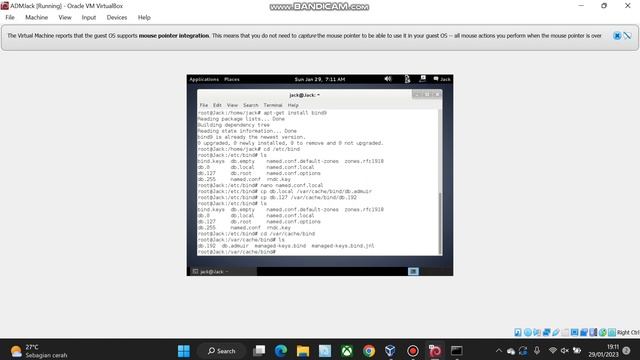Click the VirtualBox shared folders indicator
This screenshot has width=640, height=360.
(x=565, y=333)
